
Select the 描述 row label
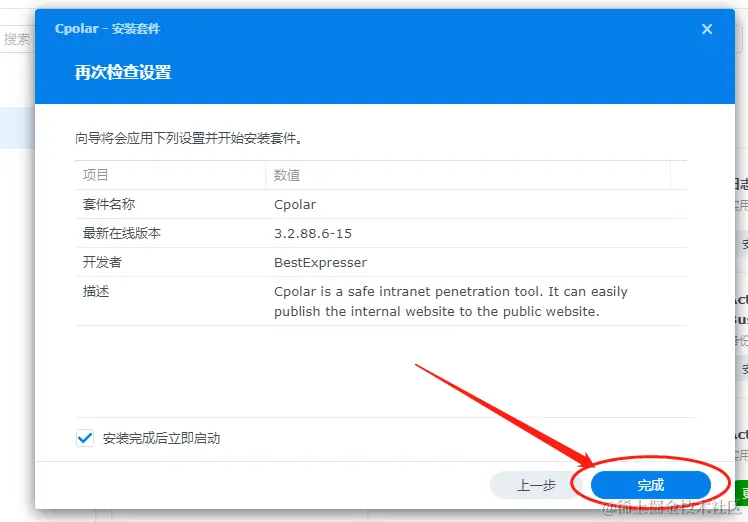[96, 291]
